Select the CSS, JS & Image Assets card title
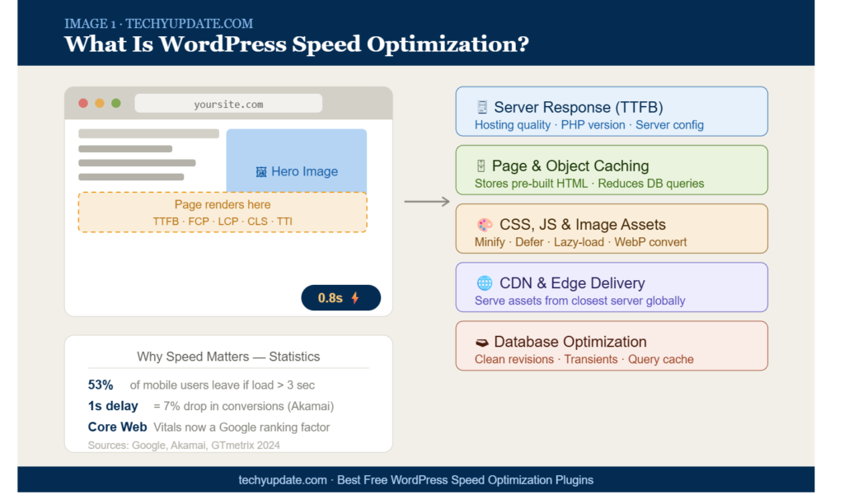The width and height of the screenshot is (844, 504). coord(583,224)
